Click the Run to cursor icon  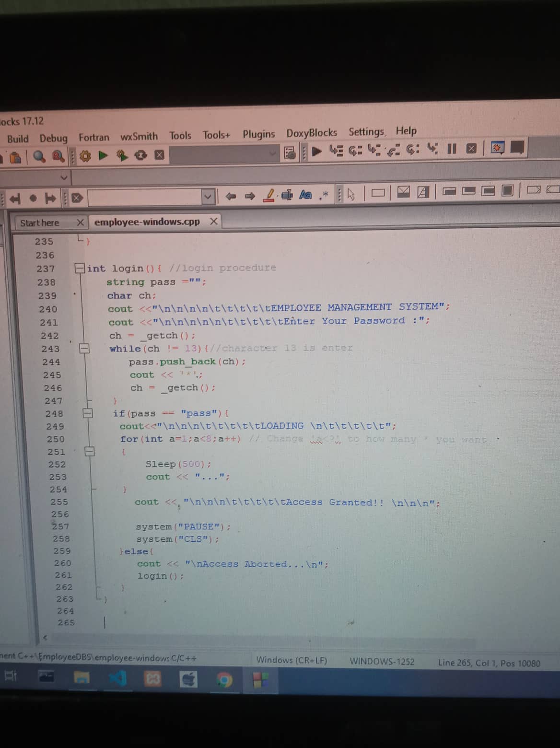pyautogui.click(x=336, y=151)
